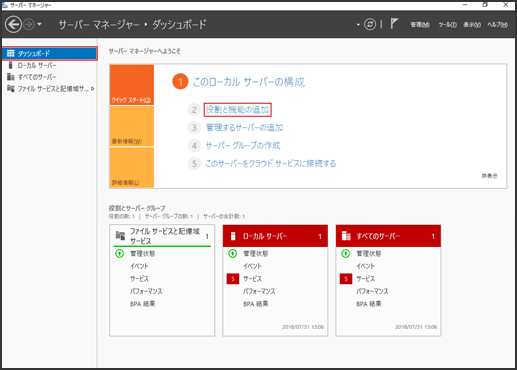Expand the ファイル サービスと記憶域サービス sidebar arrow
Screen dimensions: 517x370
(92, 89)
